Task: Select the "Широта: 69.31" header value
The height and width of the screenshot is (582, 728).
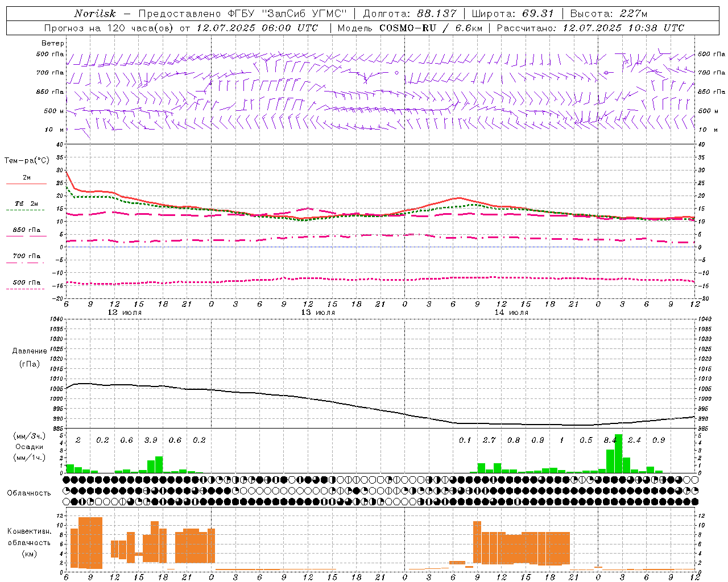Action: [x=512, y=14]
